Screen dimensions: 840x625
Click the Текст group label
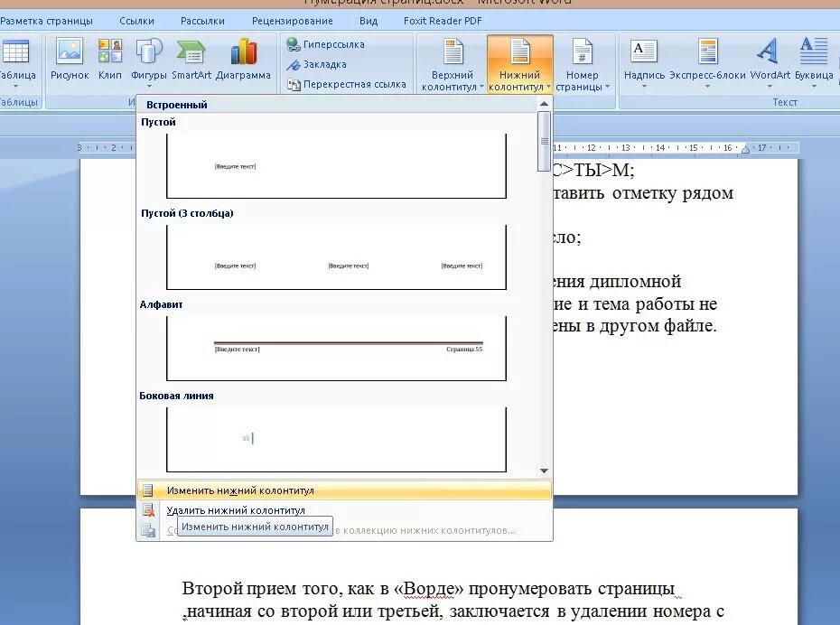pyautogui.click(x=785, y=102)
